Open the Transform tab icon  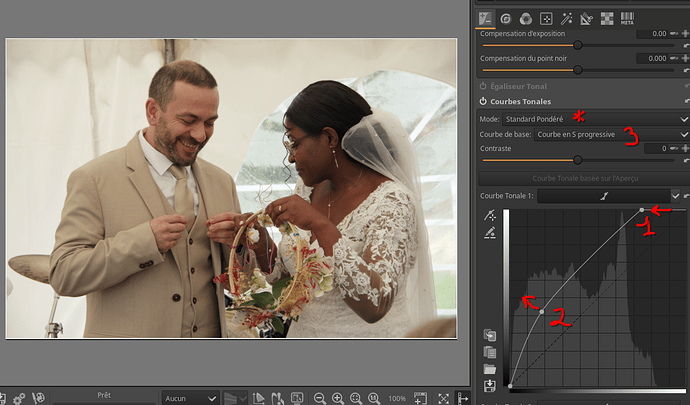point(587,17)
